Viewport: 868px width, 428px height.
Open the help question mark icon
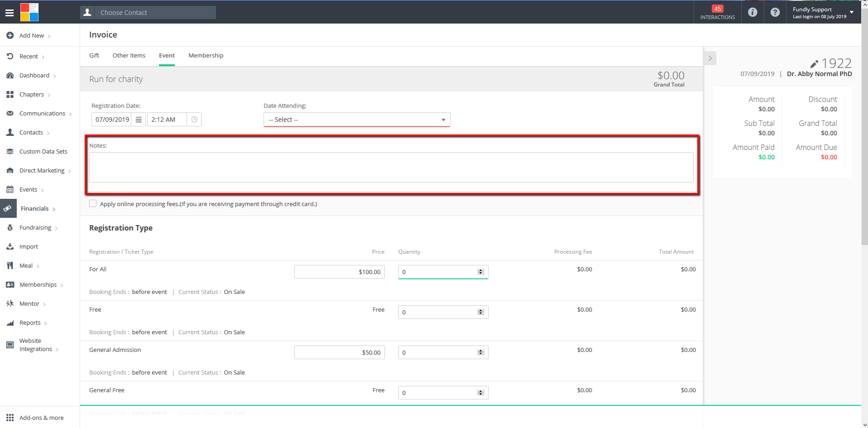(x=775, y=12)
